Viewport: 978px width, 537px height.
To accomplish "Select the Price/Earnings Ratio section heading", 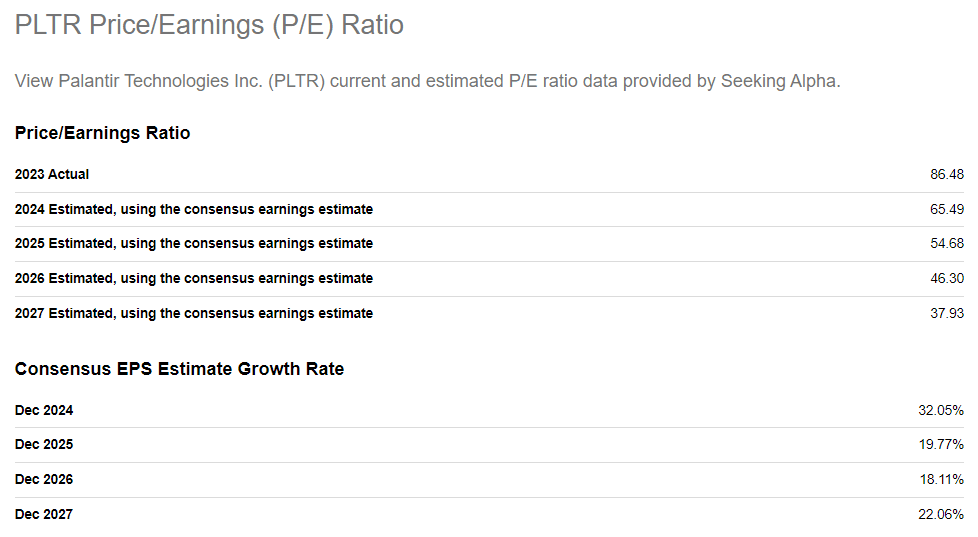I will (x=102, y=133).
